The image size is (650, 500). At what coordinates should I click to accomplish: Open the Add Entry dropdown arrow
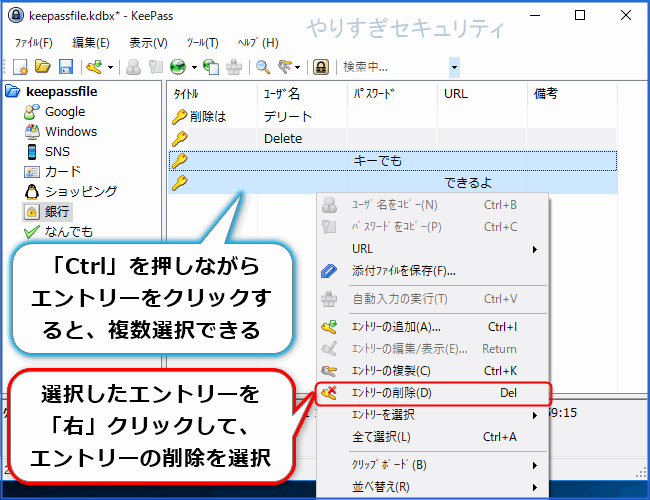coord(110,67)
